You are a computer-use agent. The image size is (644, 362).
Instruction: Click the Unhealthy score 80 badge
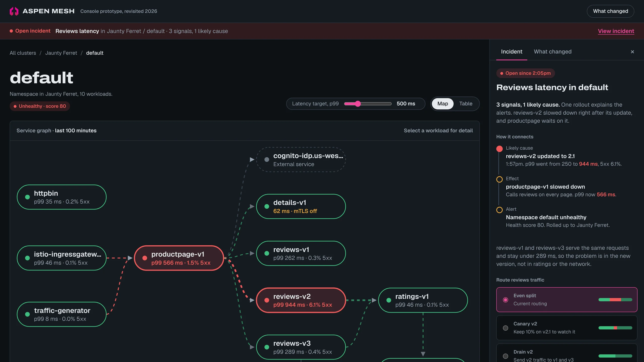click(x=40, y=106)
